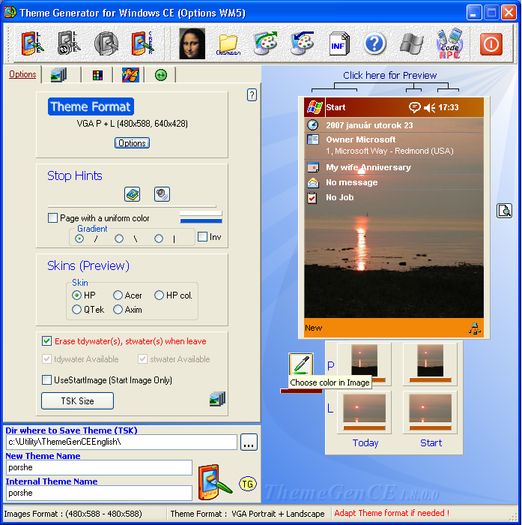This screenshot has height=525, width=522.
Task: Click the Options button under Theme Format
Action: [x=132, y=143]
